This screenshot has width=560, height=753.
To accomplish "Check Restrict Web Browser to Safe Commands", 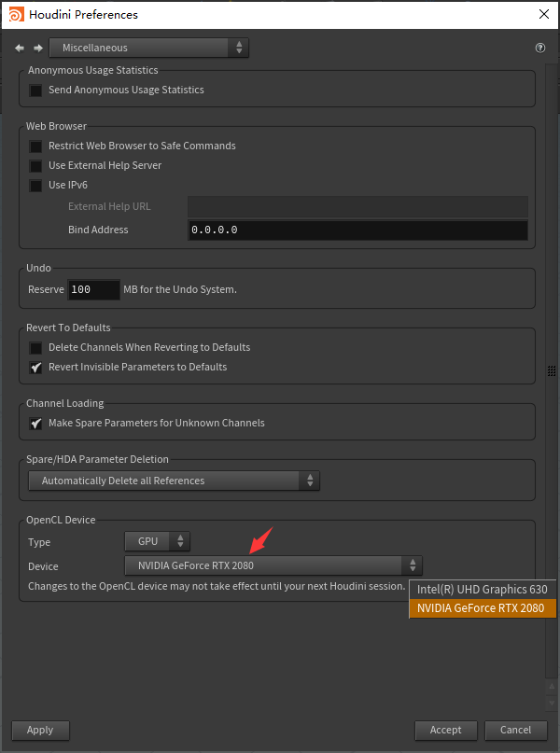I will tap(35, 146).
